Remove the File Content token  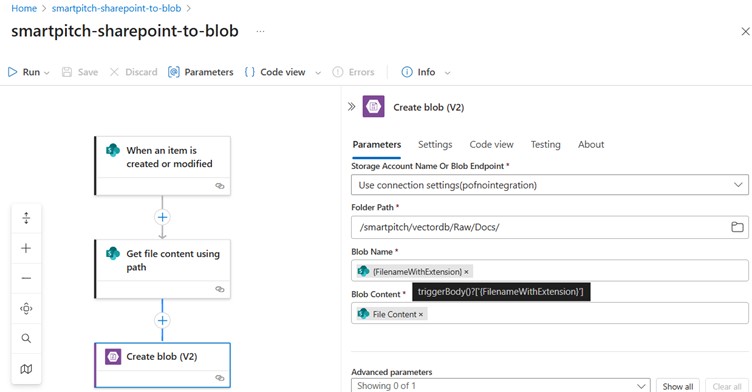tap(421, 315)
